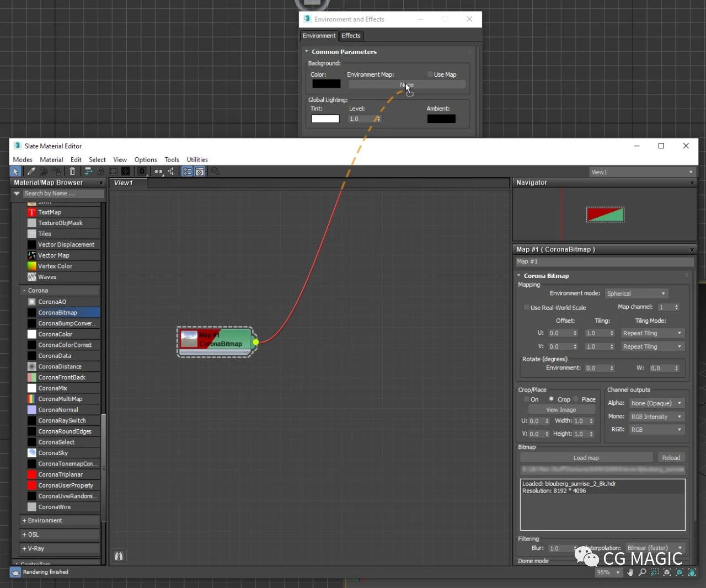Select Crop radio button
The image size is (706, 588).
(551, 399)
